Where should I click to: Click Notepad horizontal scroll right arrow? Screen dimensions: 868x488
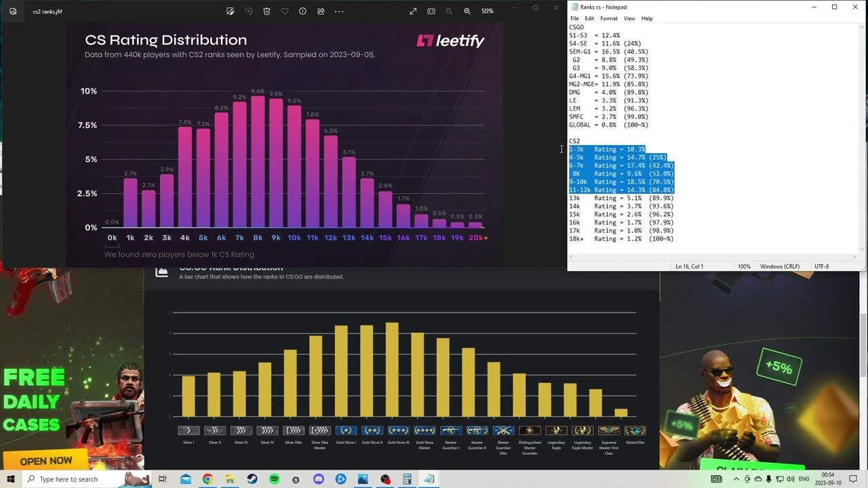point(854,258)
